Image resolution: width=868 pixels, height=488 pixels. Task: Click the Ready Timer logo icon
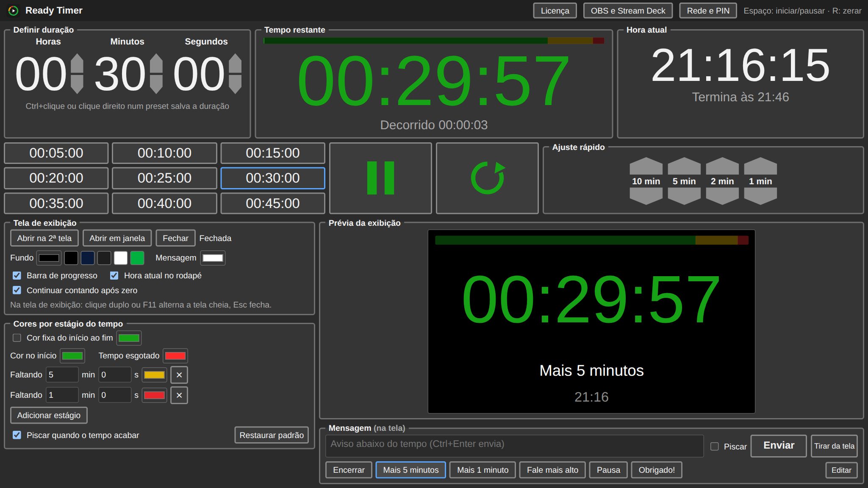click(x=13, y=11)
